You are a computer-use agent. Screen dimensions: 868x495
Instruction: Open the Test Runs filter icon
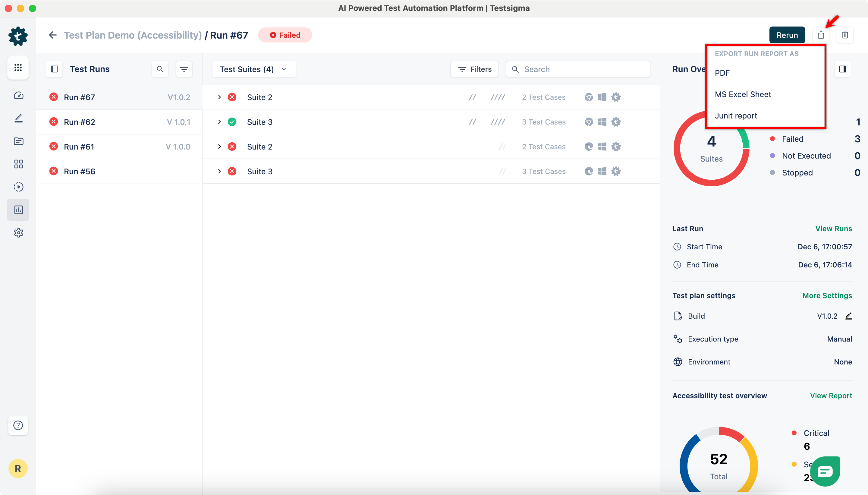(x=184, y=69)
